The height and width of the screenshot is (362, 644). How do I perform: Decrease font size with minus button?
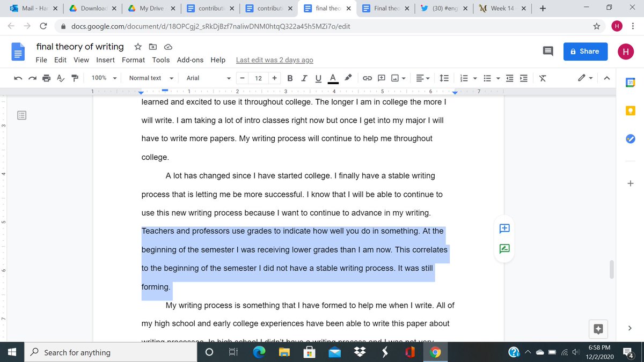pos(242,78)
